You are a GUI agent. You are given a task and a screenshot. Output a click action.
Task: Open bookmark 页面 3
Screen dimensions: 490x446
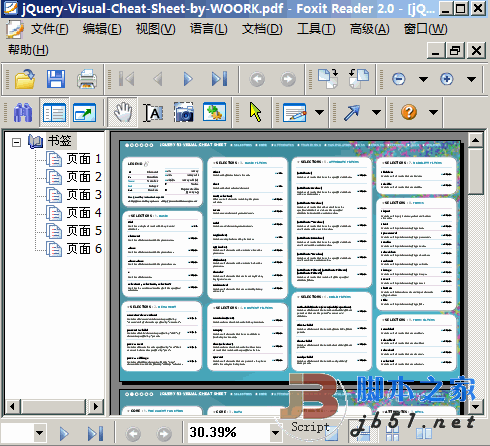tap(84, 195)
